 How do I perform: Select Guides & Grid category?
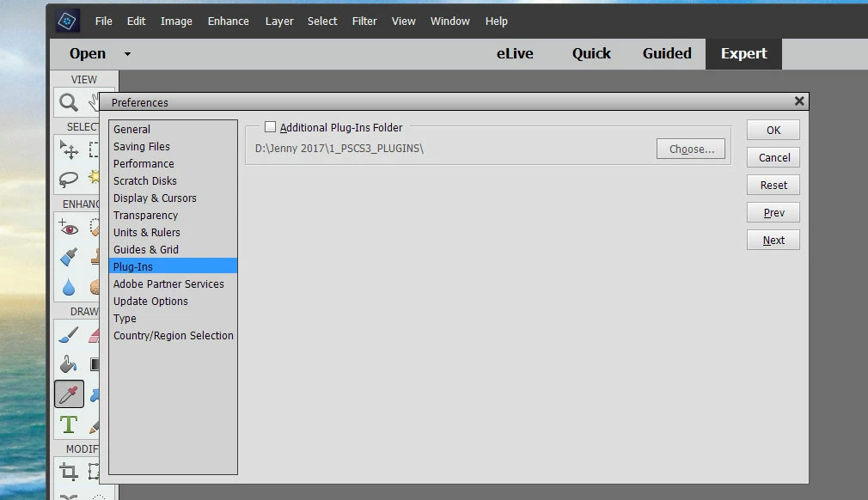(174, 249)
